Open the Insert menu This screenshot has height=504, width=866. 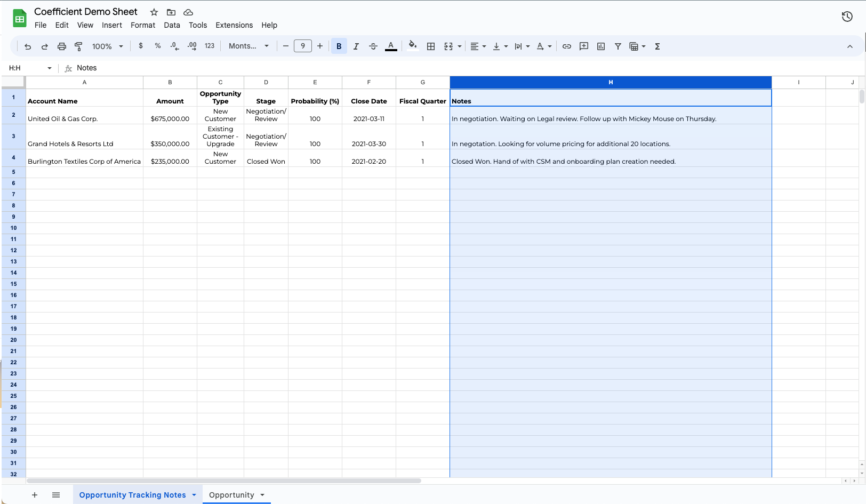tap(112, 25)
